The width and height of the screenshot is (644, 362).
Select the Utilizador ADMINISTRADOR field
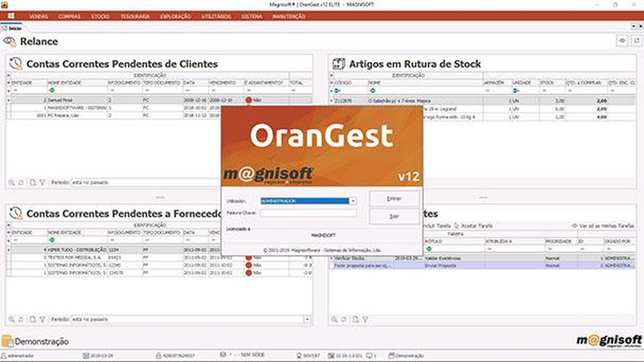305,201
